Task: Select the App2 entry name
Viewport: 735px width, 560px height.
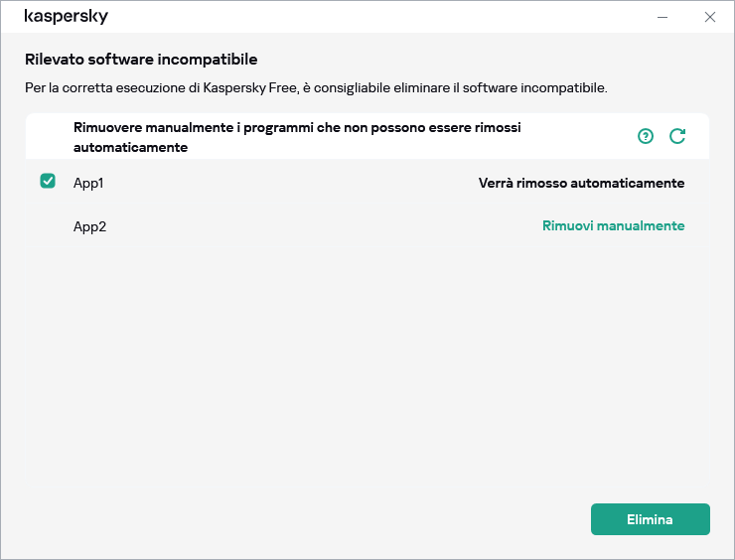Action: click(x=89, y=226)
